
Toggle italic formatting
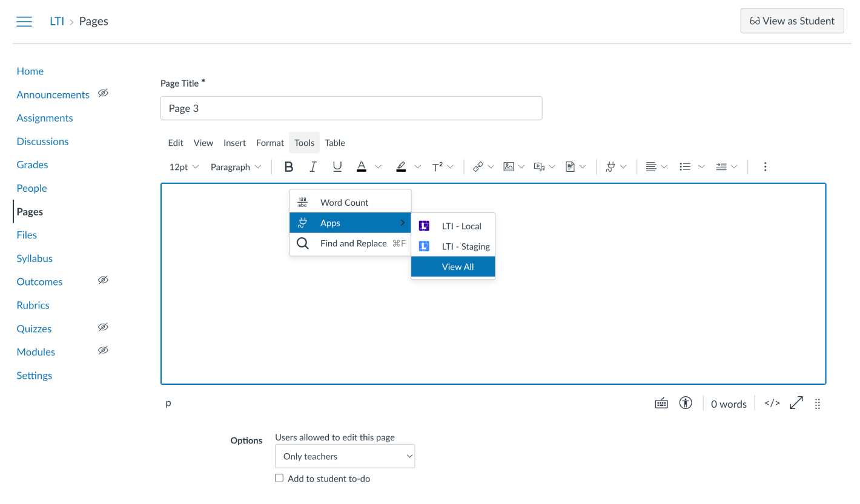tap(313, 167)
